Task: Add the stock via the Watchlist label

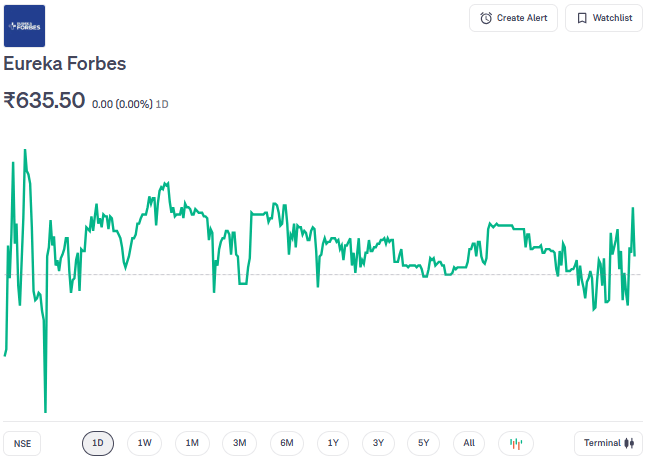Action: click(x=612, y=18)
